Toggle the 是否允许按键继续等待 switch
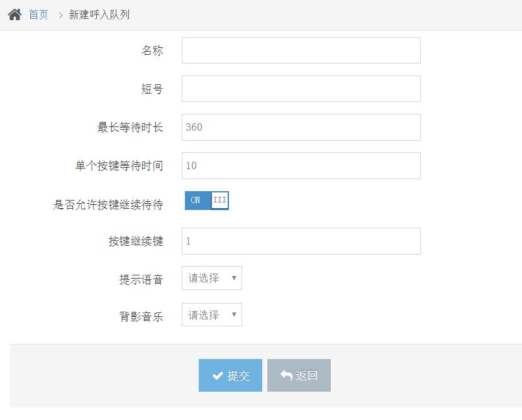Image resolution: width=522 pixels, height=420 pixels. [206, 201]
